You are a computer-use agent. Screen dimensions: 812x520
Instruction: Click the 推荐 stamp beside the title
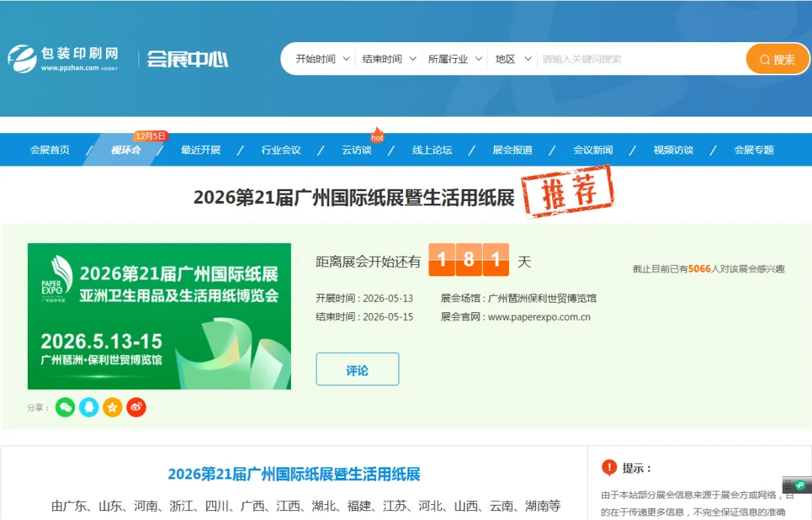coord(568,191)
